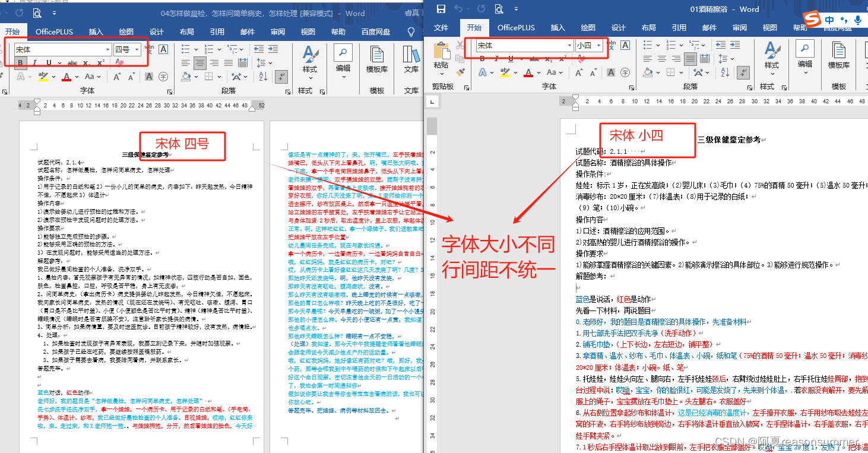
Task: Click lightbulb tell-me icon in left window
Action: point(411,32)
